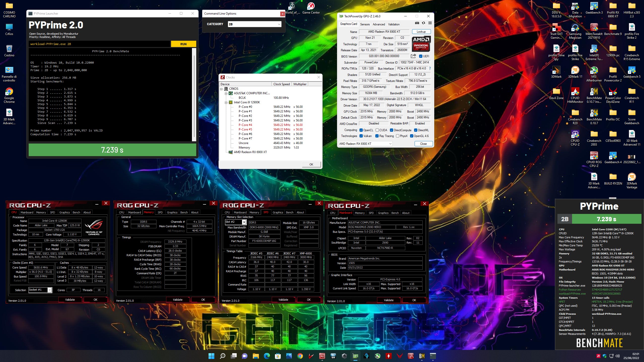Select the Google Chrome desktop icon
Image resolution: width=644 pixels, height=362 pixels.
(x=9, y=95)
